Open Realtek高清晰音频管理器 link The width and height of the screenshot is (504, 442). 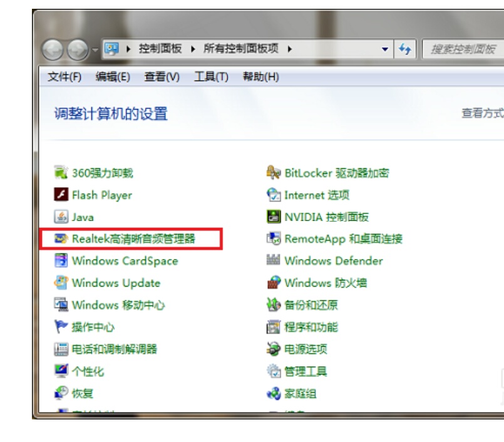133,239
